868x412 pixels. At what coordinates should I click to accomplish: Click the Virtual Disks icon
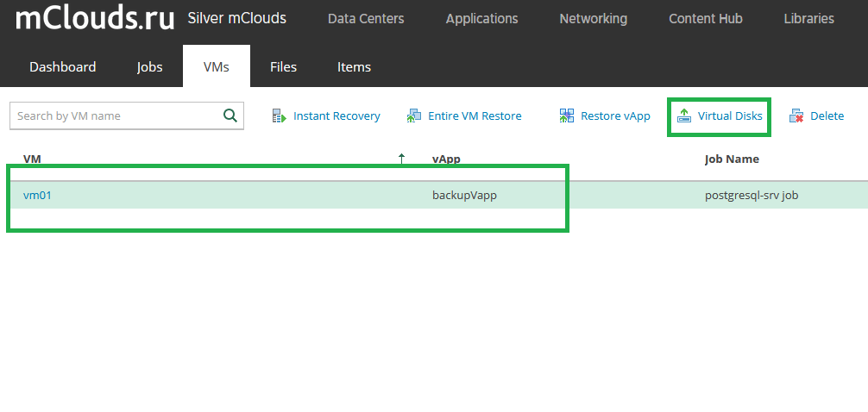pyautogui.click(x=684, y=116)
